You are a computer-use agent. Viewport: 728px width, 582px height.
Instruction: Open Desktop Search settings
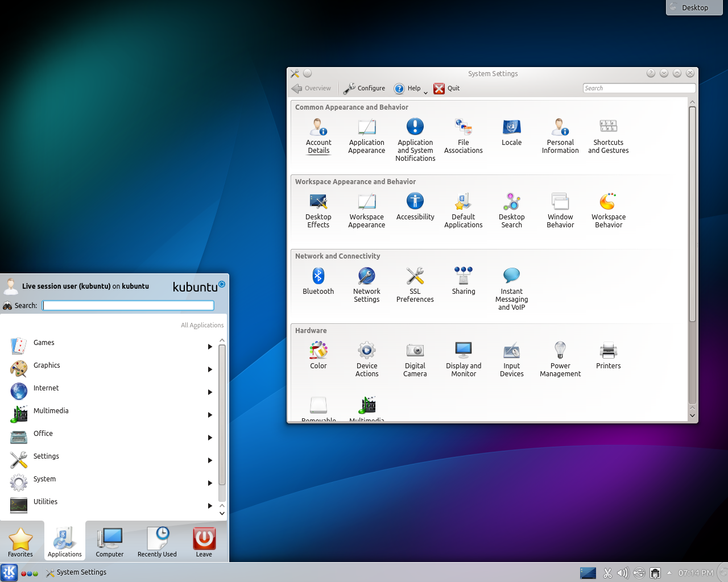click(x=512, y=211)
